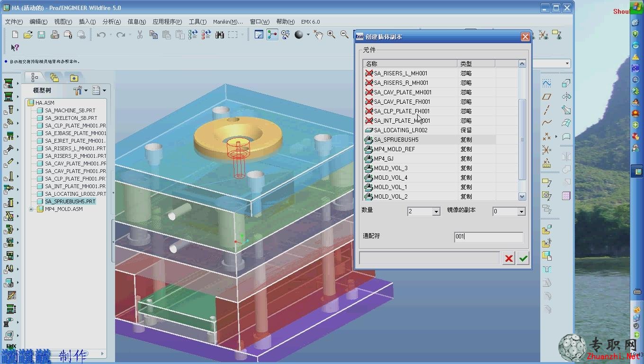Open the EMX 6.0 menu
The image size is (644, 364).
pos(310,22)
